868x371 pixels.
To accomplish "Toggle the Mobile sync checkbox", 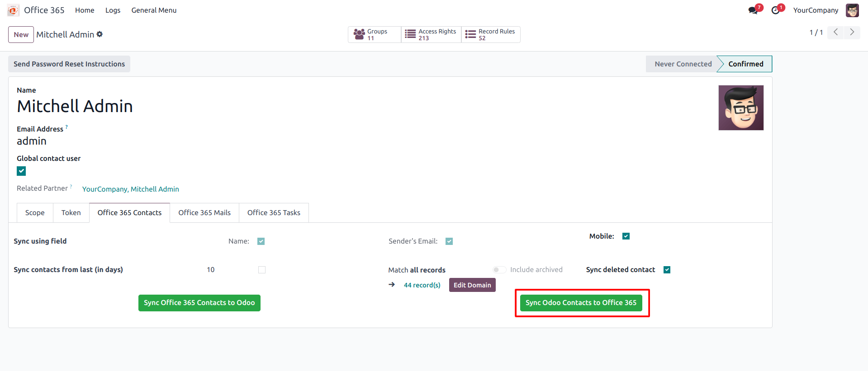I will 626,236.
